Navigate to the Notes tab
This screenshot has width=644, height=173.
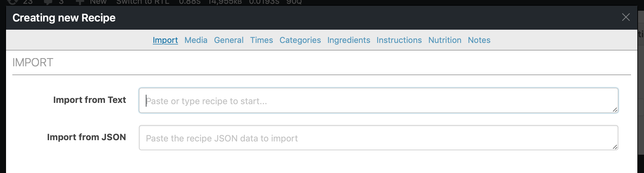(x=479, y=40)
